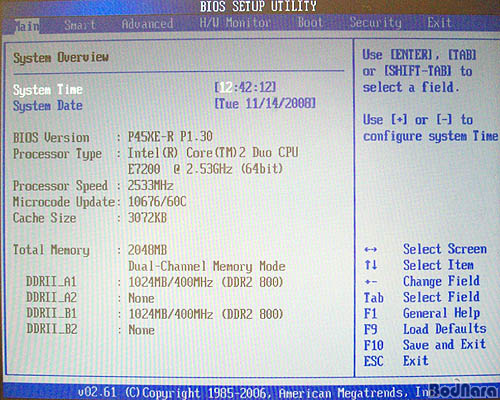Click the Microcode Update label

[64, 202]
